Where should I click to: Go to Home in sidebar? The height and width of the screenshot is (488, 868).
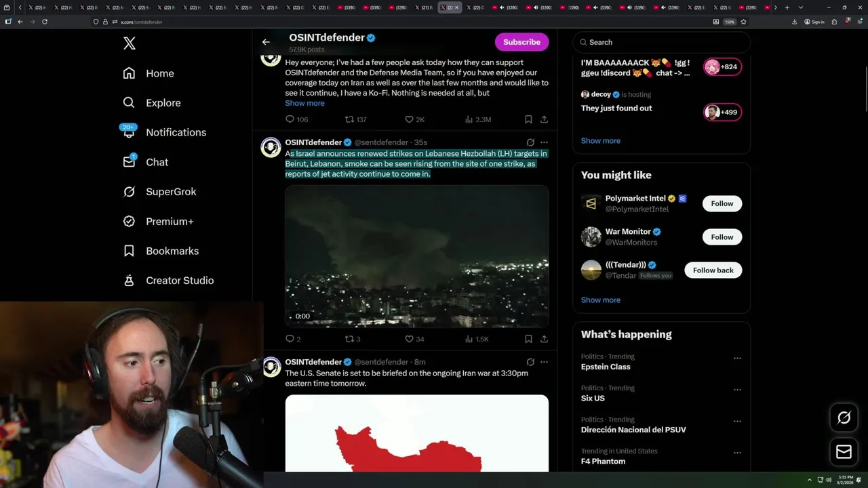[149, 73]
